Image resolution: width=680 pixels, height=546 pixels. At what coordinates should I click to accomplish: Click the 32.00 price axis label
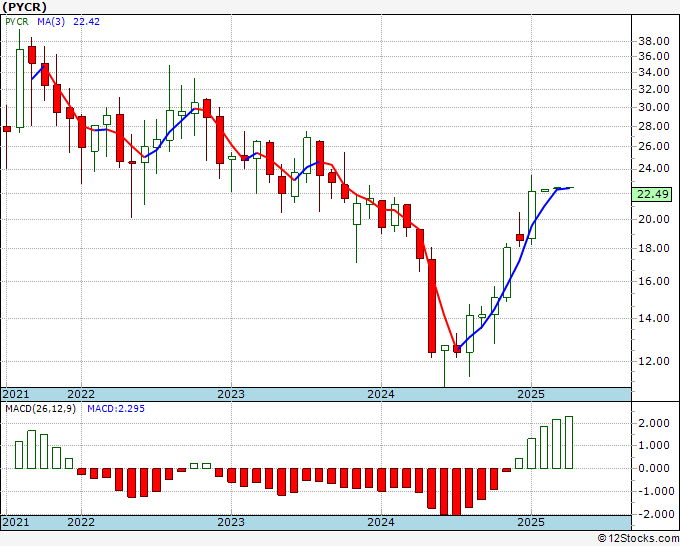click(654, 89)
